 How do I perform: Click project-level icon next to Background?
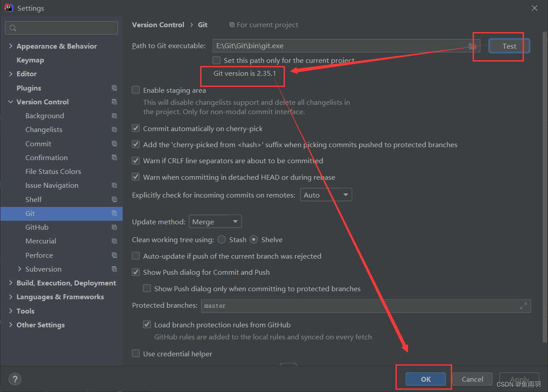tap(115, 116)
